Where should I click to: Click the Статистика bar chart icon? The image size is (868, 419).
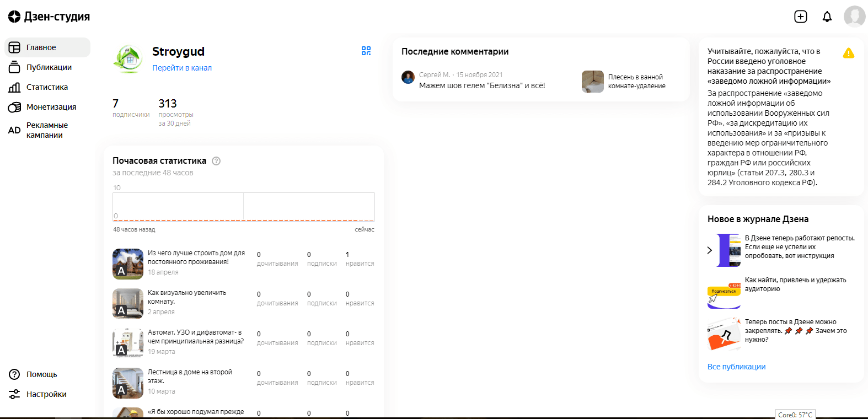14,87
